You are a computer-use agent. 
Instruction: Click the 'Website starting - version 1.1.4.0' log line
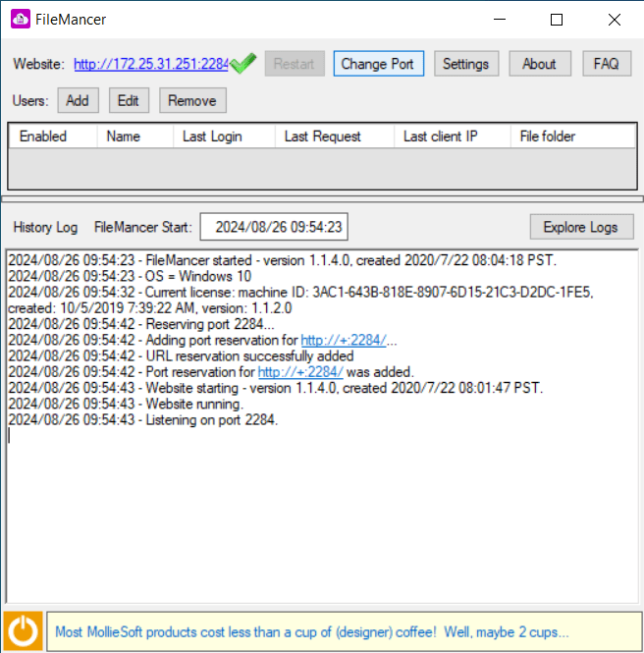tap(276, 388)
